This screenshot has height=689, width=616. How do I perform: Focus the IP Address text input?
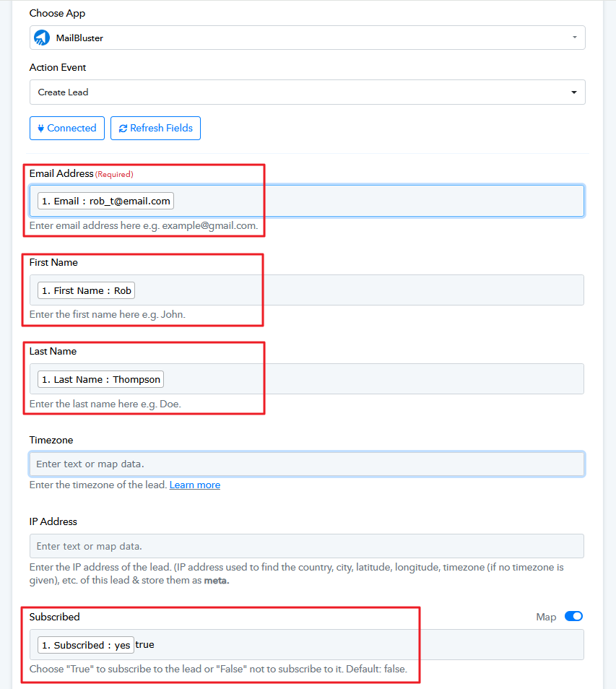click(x=307, y=546)
